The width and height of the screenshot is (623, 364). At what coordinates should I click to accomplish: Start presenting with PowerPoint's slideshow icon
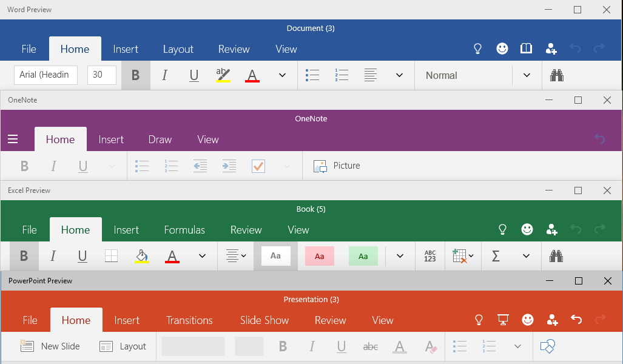502,320
